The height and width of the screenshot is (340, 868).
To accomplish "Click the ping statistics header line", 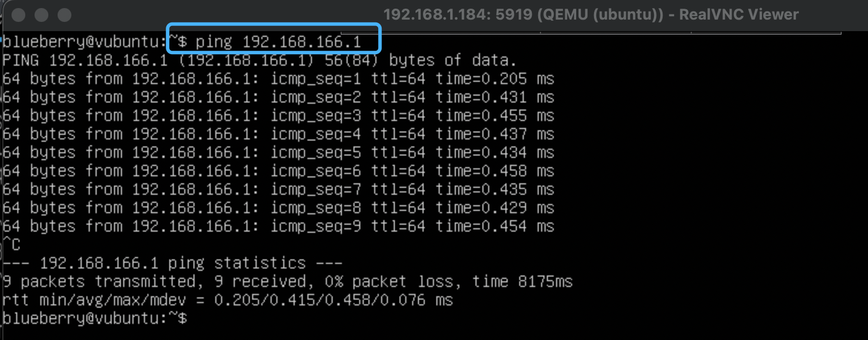I will coord(173,263).
